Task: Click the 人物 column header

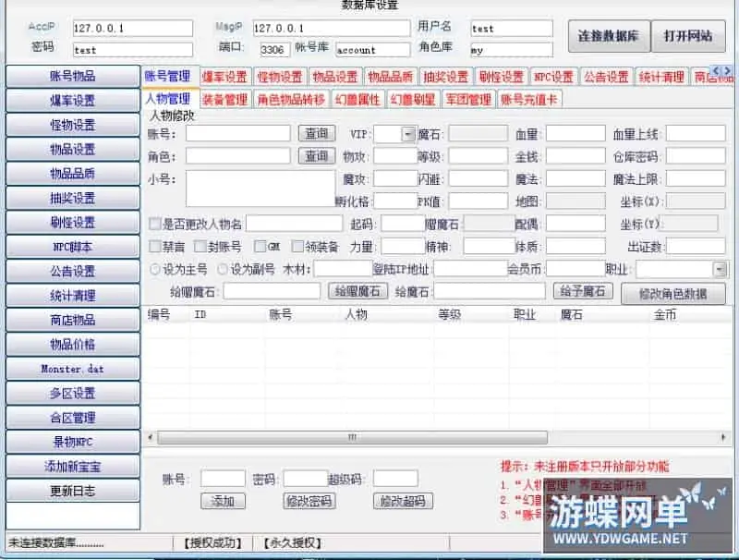Action: (357, 314)
